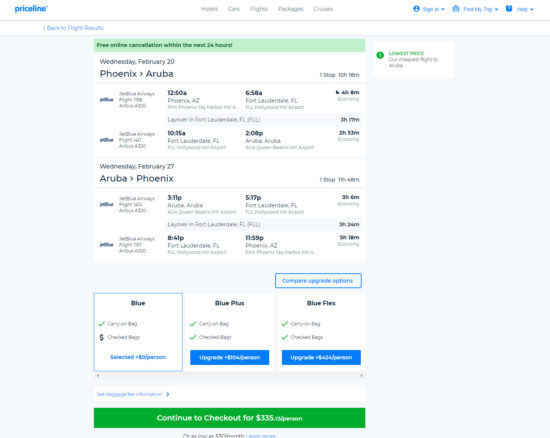Click the Find My Trip suitcase icon
The height and width of the screenshot is (438, 550).
pos(456,9)
